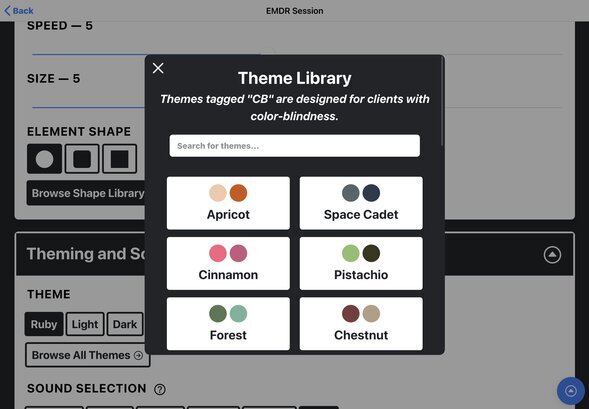
Task: Close the Theme Library dialog
Action: coord(158,68)
